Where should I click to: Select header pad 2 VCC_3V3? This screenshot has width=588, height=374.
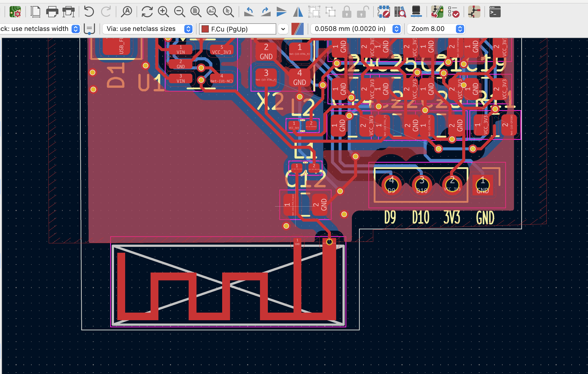452,185
